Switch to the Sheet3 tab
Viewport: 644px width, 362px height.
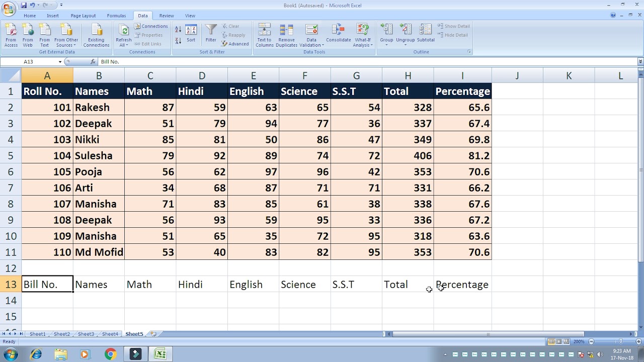[x=86, y=334]
